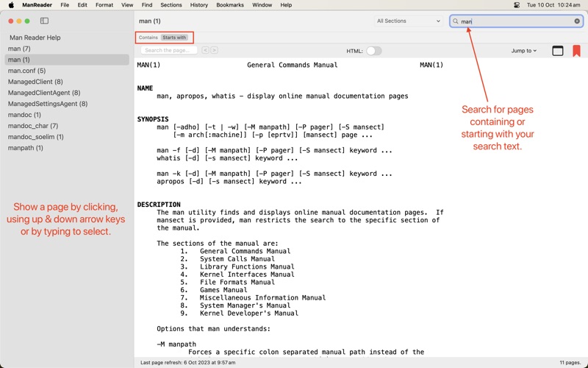Open the View menu
The image size is (588, 368).
pyautogui.click(x=127, y=5)
